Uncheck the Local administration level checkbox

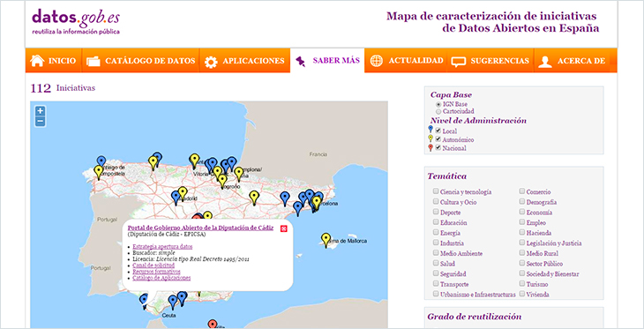(438, 131)
